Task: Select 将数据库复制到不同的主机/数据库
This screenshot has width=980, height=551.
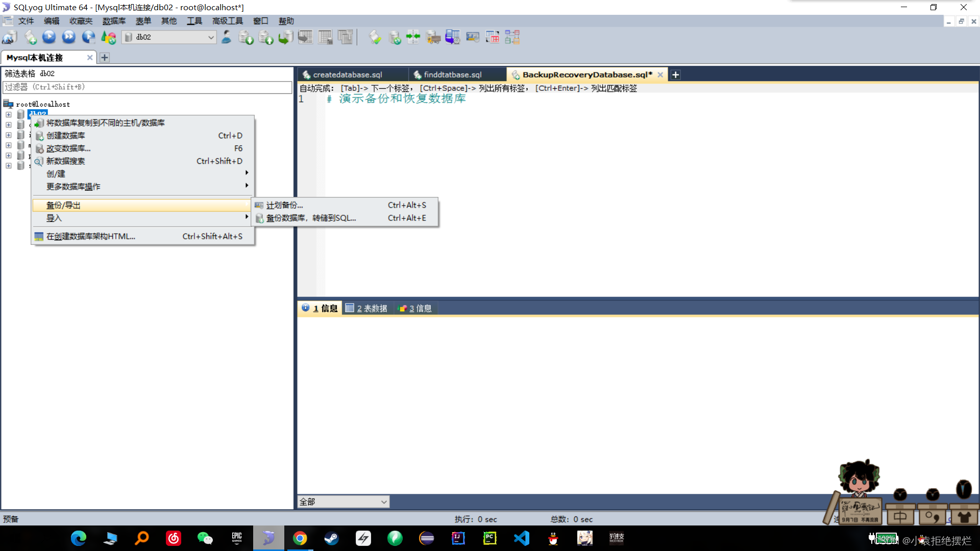Action: click(143, 123)
